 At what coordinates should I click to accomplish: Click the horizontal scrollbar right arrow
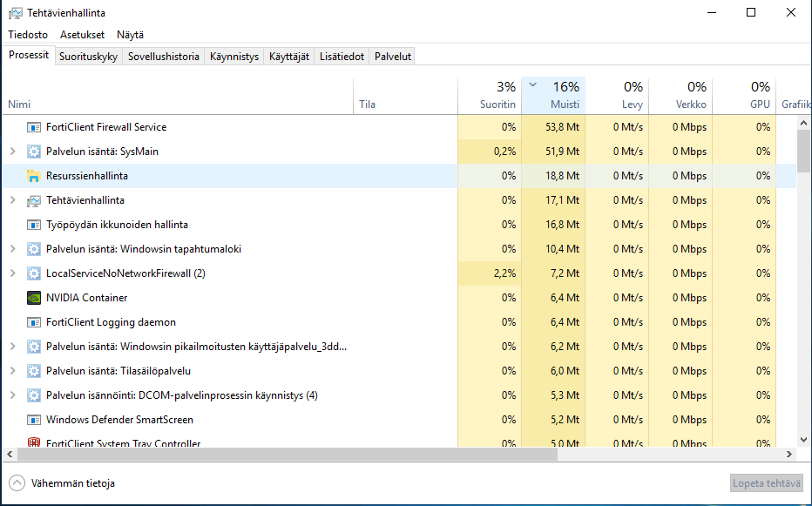pyautogui.click(x=789, y=455)
